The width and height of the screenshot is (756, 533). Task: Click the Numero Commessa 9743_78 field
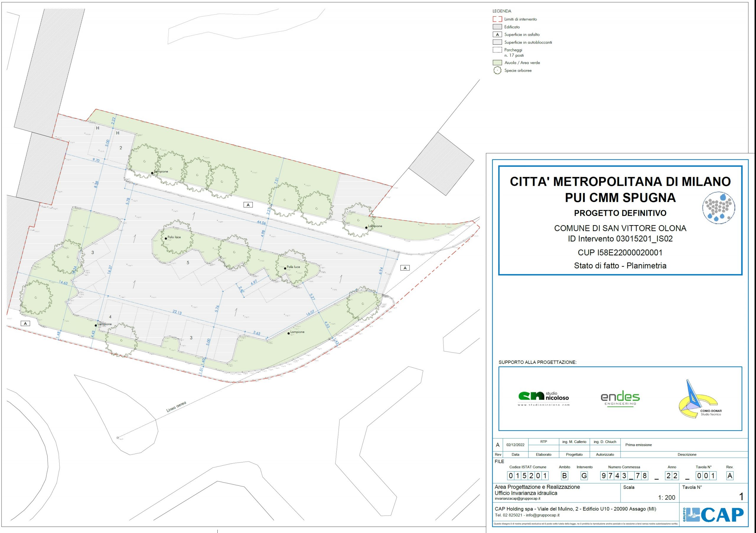coord(624,476)
